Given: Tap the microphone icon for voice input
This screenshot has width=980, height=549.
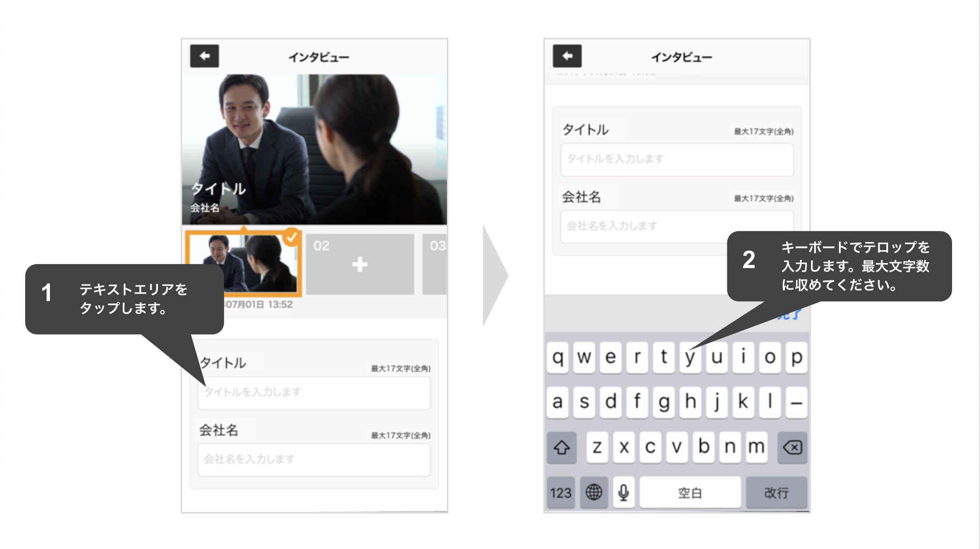Looking at the screenshot, I should (x=623, y=493).
